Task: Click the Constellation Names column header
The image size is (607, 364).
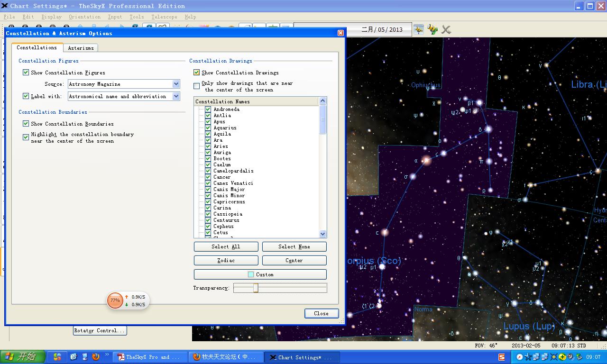Action: (257, 101)
